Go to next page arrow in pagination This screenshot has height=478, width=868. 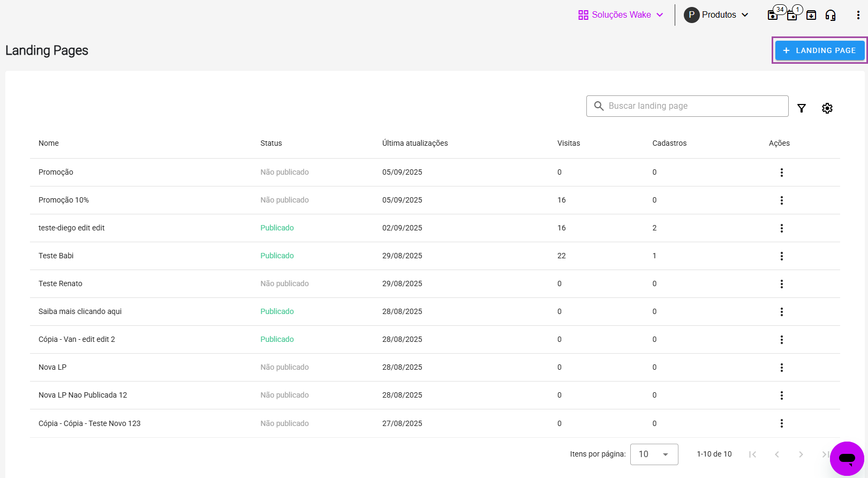[801, 454]
